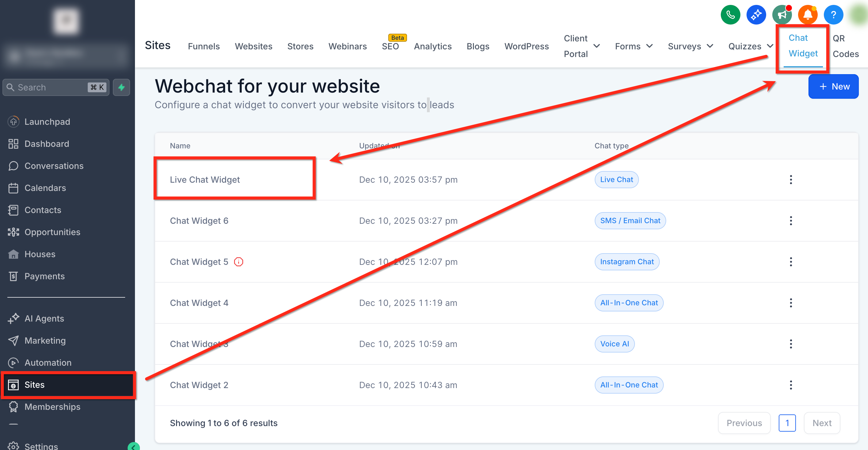Open the orange notifications bell
Image resolution: width=868 pixels, height=450 pixels.
tap(807, 15)
